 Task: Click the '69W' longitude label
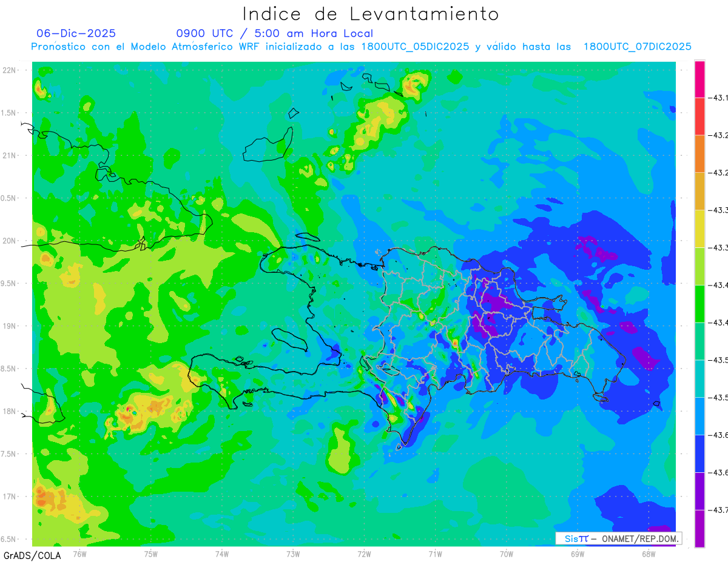[578, 554]
